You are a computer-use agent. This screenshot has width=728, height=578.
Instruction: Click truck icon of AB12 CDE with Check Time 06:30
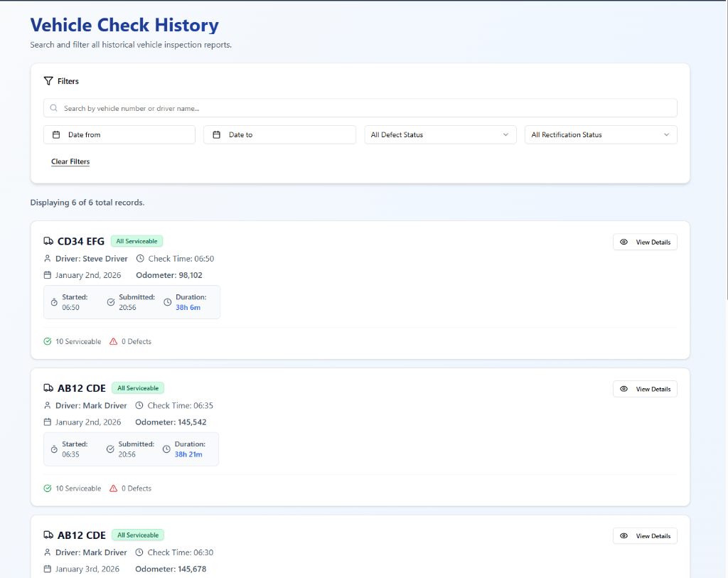click(48, 535)
